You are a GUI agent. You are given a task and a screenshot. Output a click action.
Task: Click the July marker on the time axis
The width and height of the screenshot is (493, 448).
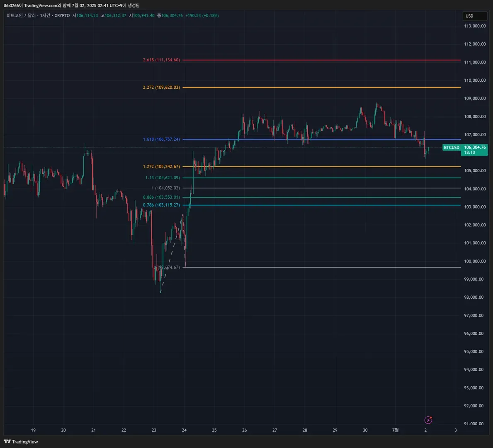point(395,430)
